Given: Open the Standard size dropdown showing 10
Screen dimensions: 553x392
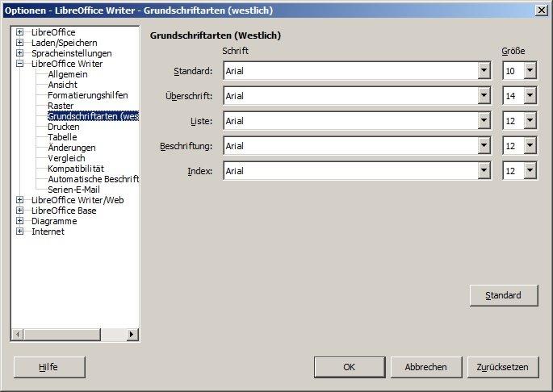Looking at the screenshot, I should pos(530,71).
